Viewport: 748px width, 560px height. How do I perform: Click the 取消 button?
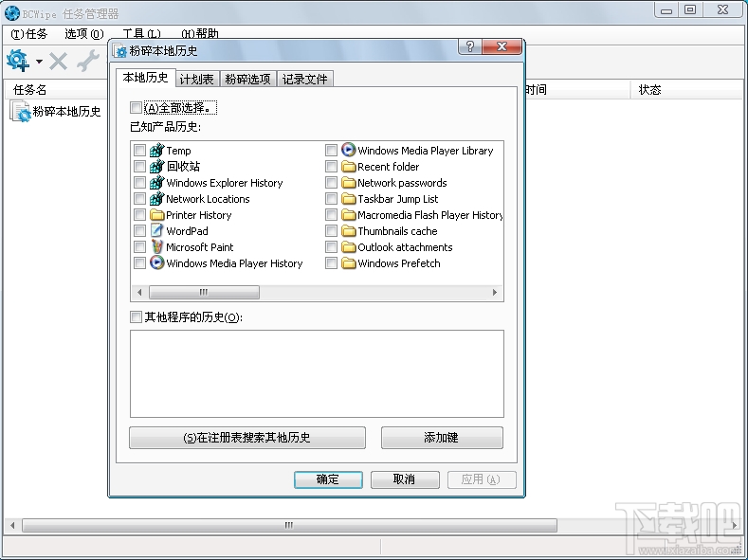click(x=405, y=479)
